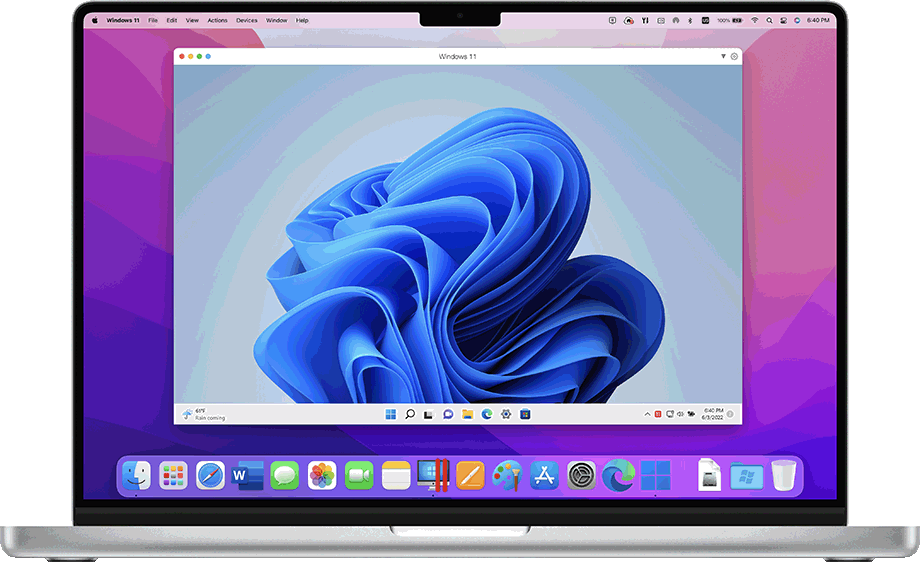The image size is (920, 562).
Task: Open Windows notification center circle icon
Action: pyautogui.click(x=730, y=414)
